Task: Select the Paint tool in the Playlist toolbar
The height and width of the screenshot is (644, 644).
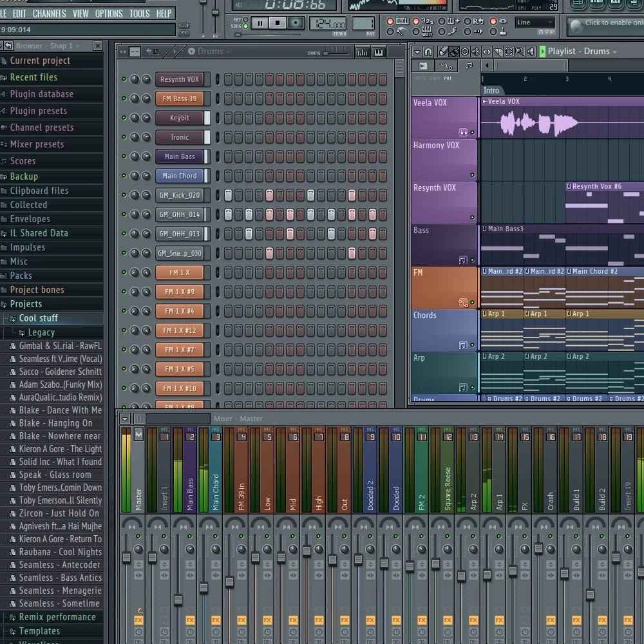Action: tap(455, 51)
